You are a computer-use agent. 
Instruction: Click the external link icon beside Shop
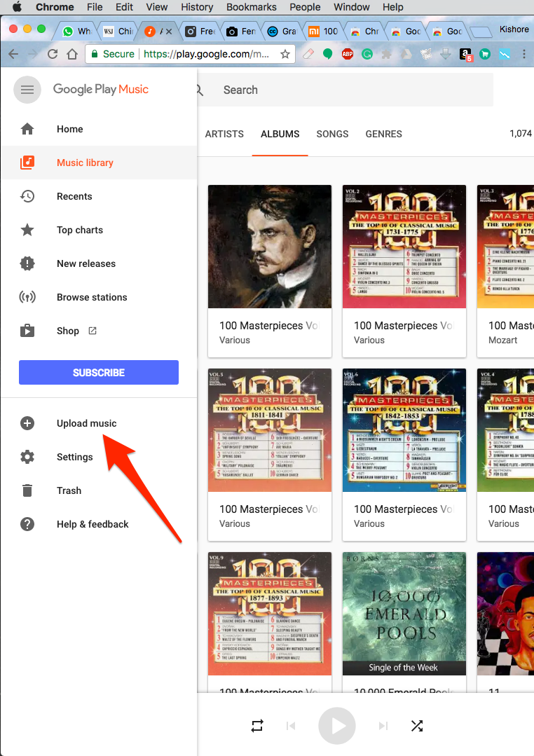coord(92,331)
